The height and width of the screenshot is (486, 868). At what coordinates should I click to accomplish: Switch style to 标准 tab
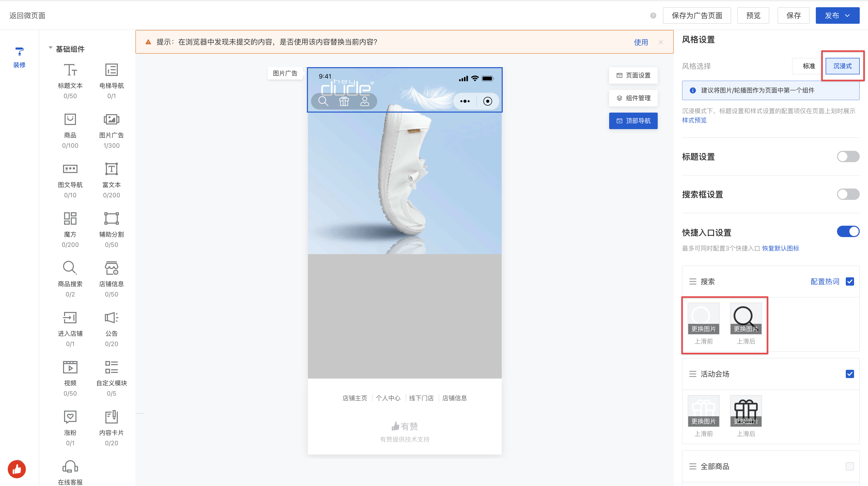coord(808,66)
